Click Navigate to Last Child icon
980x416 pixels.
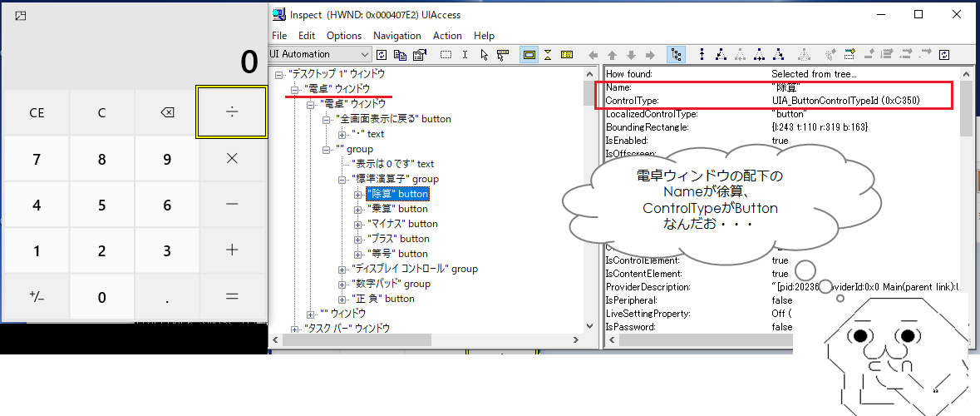tap(778, 55)
